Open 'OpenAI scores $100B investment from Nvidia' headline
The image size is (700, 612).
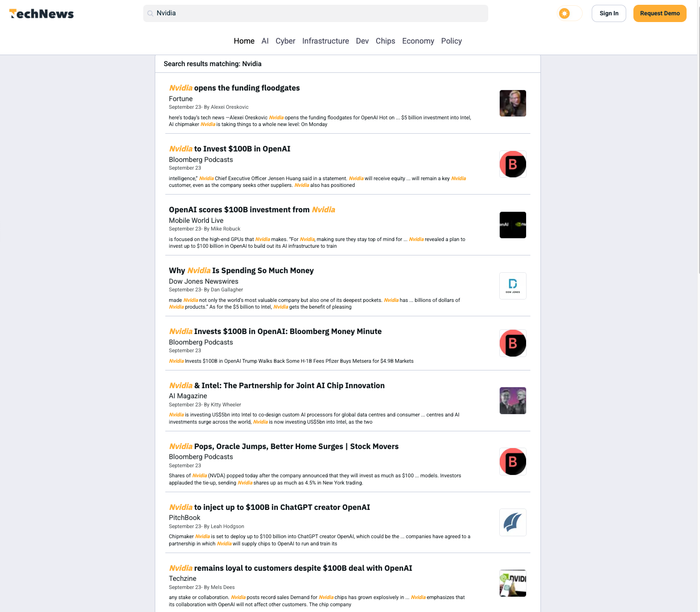(252, 210)
